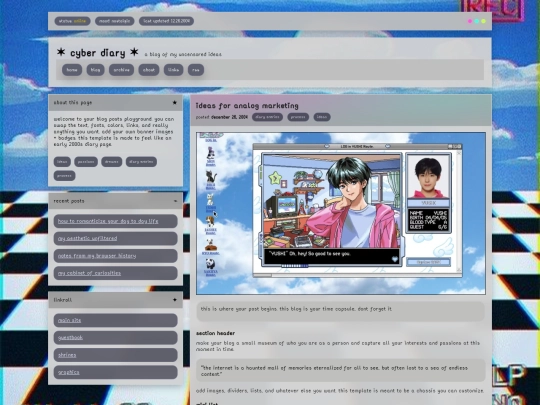Open the 'about' nav tab
Image resolution: width=540 pixels, height=405 pixels.
pyautogui.click(x=149, y=70)
